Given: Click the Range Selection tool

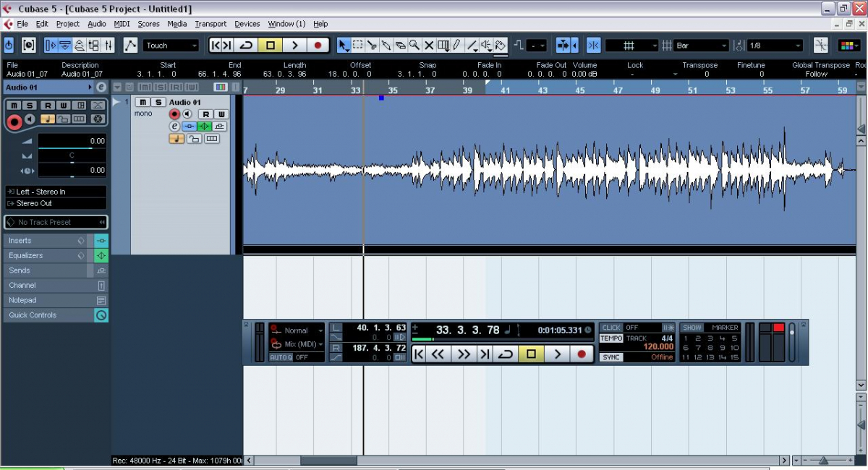Looking at the screenshot, I should [x=358, y=46].
